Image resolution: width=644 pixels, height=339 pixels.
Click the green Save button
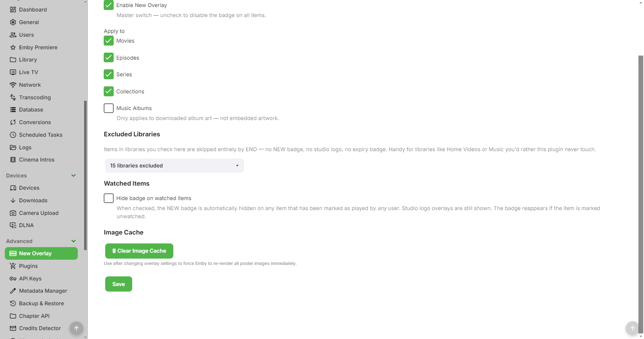pos(119,284)
